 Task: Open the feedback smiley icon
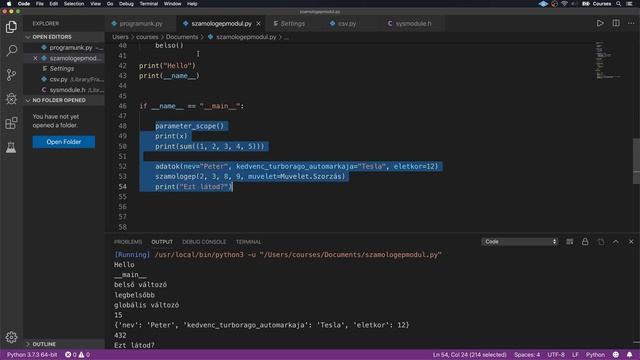coord(616,355)
